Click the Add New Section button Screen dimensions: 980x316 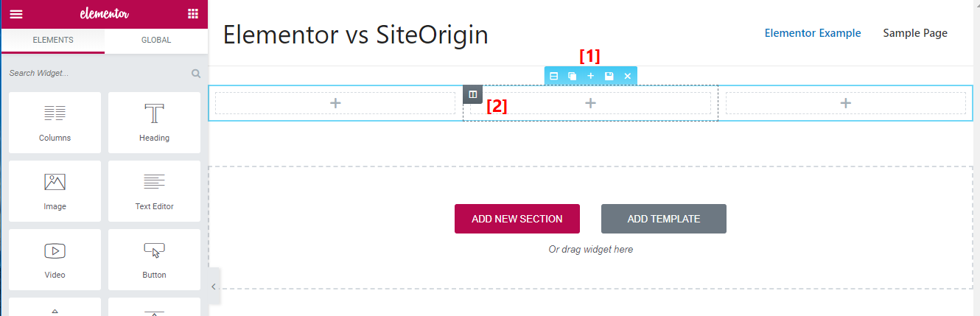(x=517, y=219)
